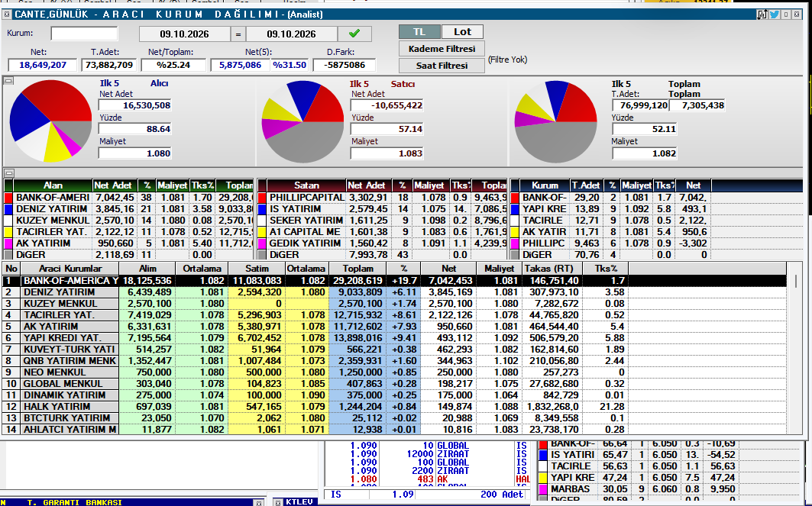This screenshot has height=506, width=812.
Task: Click the Alan column header
Action: (x=53, y=185)
